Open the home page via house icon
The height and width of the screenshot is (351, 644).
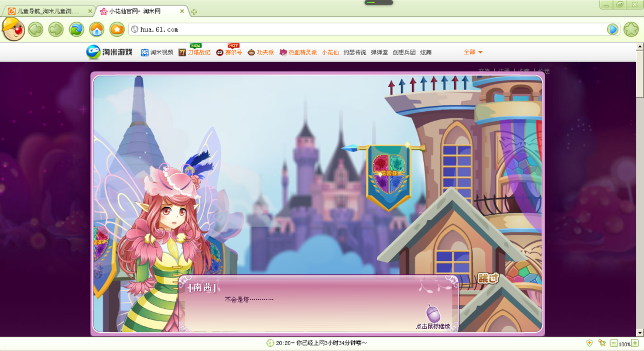coord(97,29)
